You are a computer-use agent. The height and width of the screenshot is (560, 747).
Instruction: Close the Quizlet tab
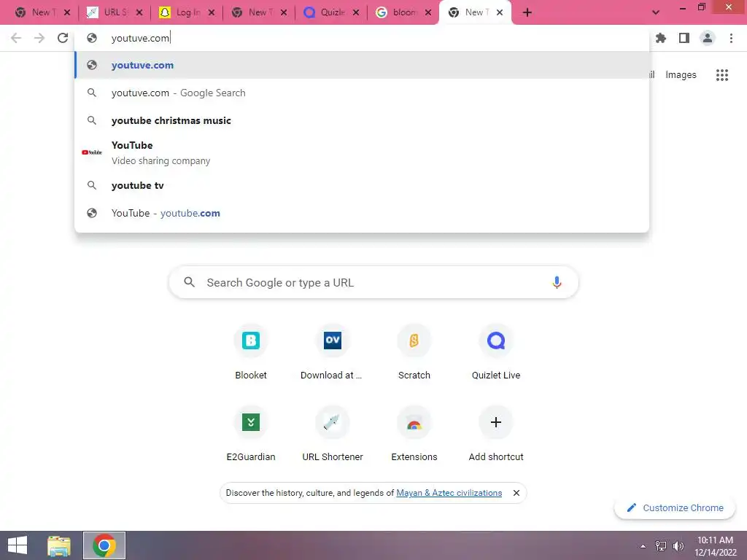point(356,12)
